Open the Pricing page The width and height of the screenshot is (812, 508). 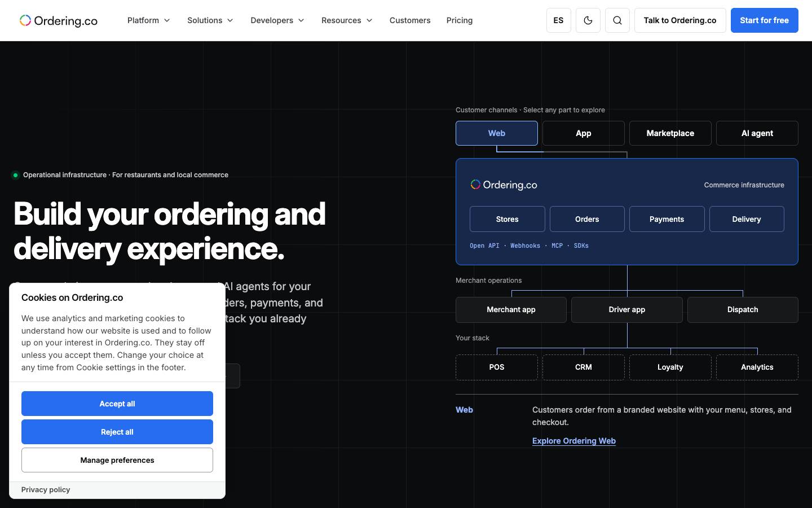tap(460, 20)
